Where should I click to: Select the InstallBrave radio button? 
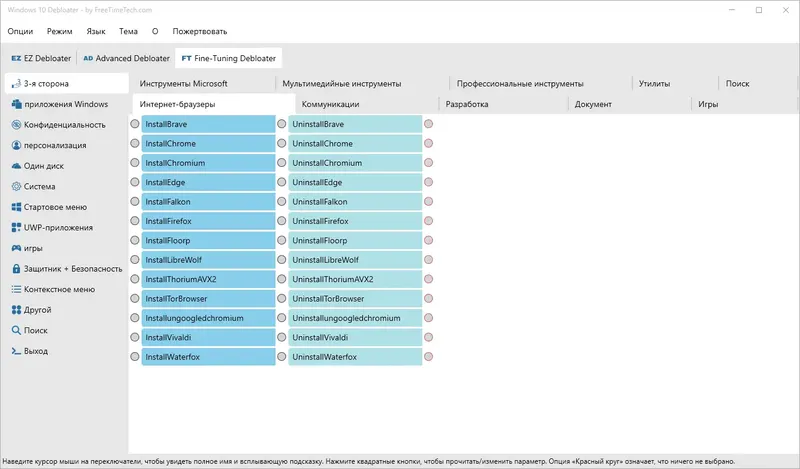pyautogui.click(x=135, y=124)
